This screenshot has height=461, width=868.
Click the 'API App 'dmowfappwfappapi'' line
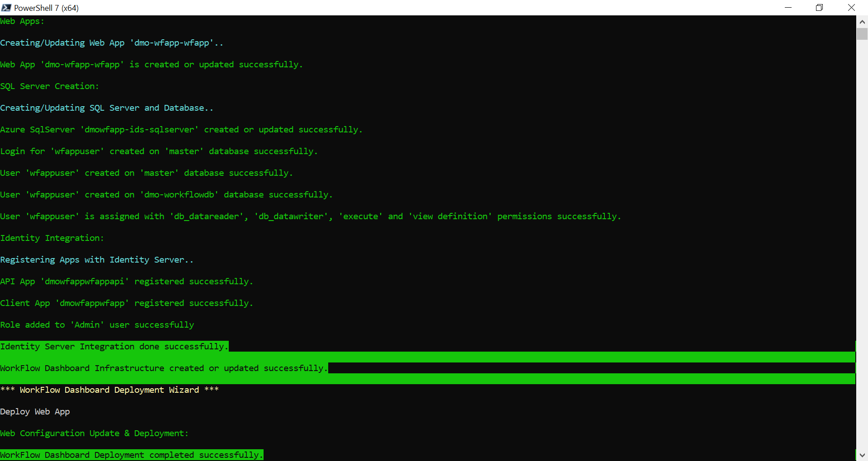[127, 282]
